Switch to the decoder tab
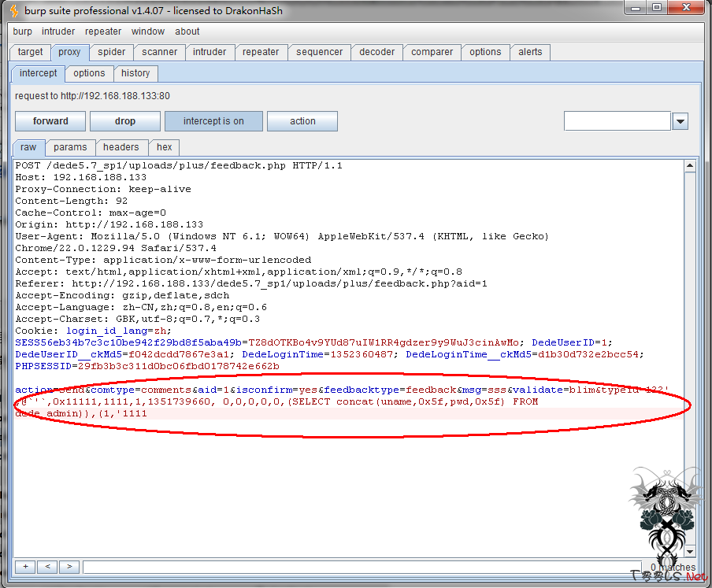The height and width of the screenshot is (588, 712). pos(377,52)
